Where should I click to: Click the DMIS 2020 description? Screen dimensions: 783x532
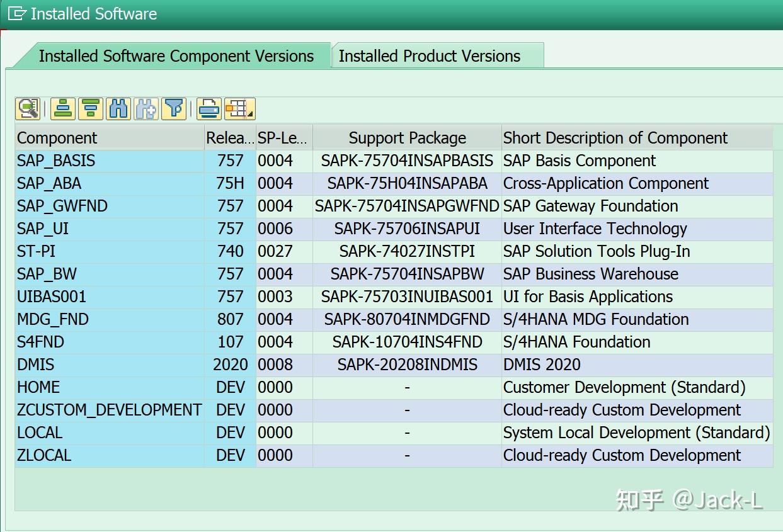click(637, 365)
